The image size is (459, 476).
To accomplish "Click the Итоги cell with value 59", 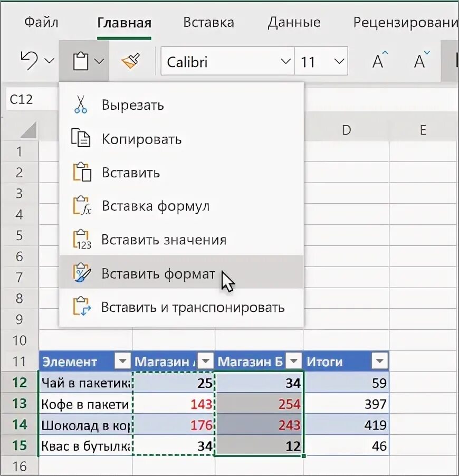I will (347, 383).
